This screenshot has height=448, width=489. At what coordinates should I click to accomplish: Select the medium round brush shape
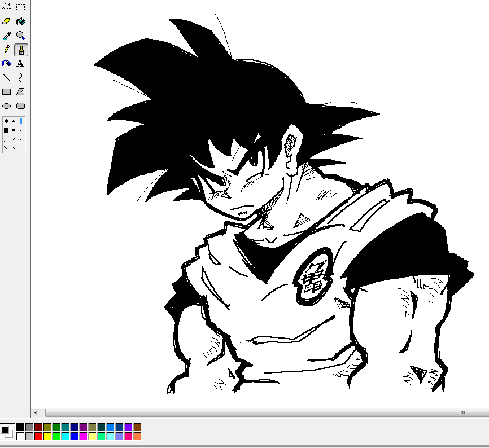tap(14, 121)
